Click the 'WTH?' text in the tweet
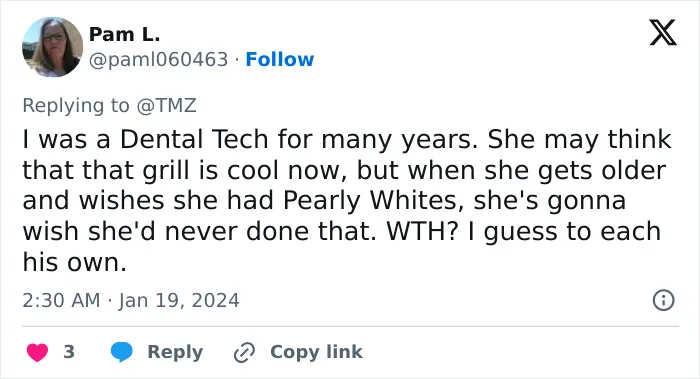 tap(422, 231)
